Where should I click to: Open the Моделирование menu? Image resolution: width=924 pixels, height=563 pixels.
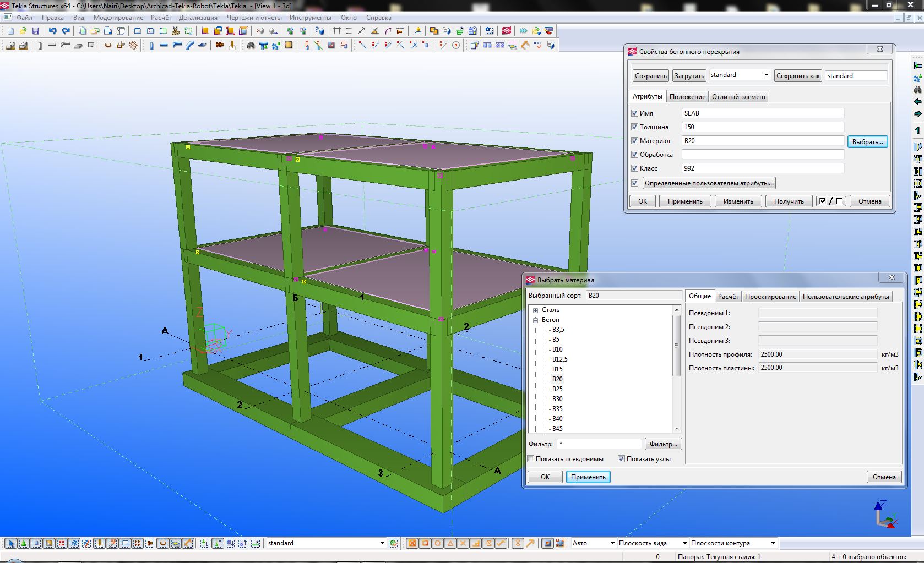118,18
